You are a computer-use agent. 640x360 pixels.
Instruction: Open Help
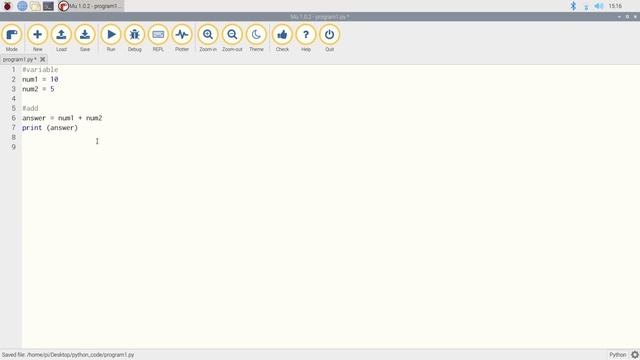[306, 38]
